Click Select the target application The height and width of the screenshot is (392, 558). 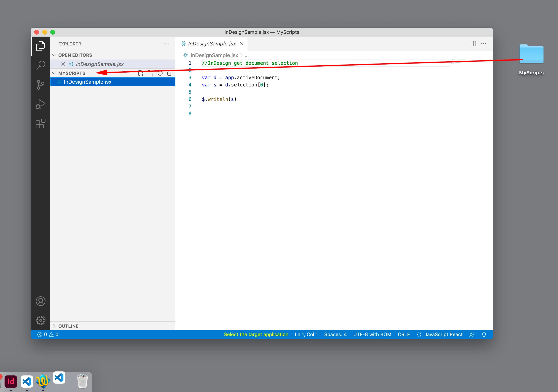256,335
